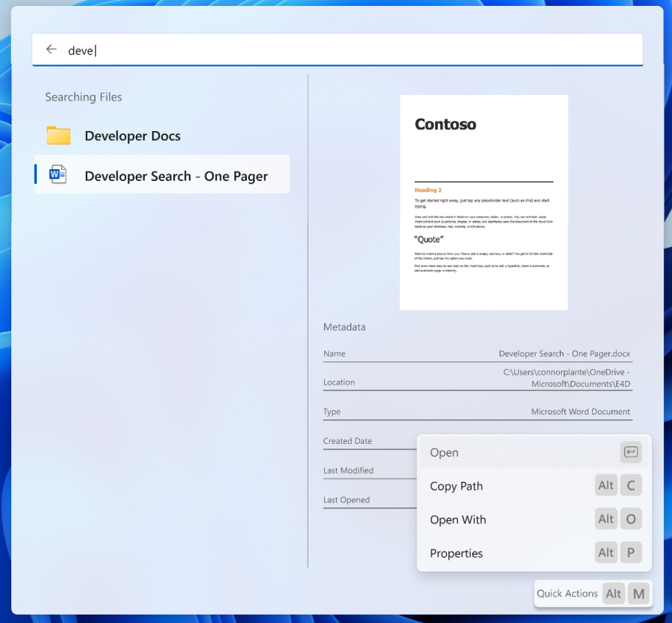Click the Contoso document preview thumbnail
Screen dimensions: 672x623
[483, 202]
